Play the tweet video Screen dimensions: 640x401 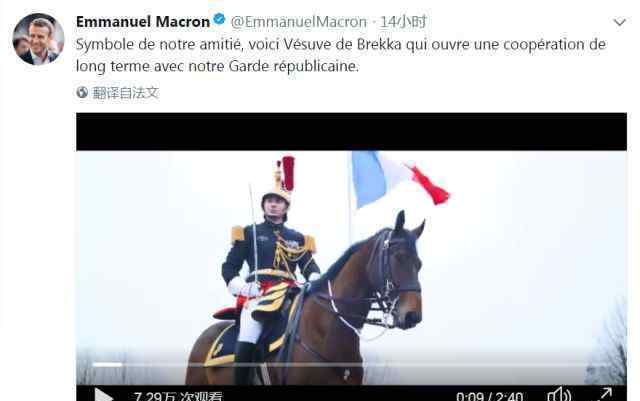[x=103, y=395]
